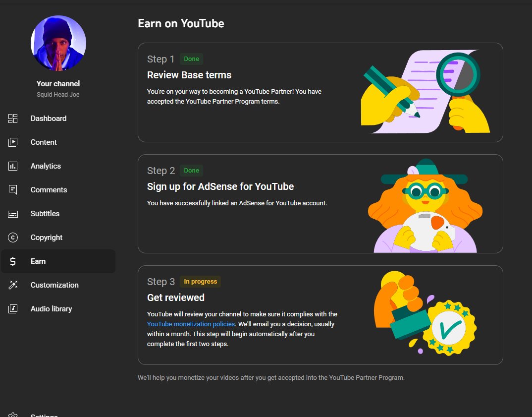Click the Step 2 Done badge
Screen dimensions: 532x417
pos(191,171)
